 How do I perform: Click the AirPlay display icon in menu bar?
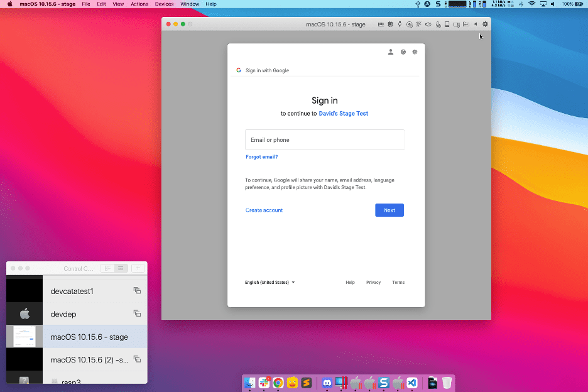coord(543,4)
